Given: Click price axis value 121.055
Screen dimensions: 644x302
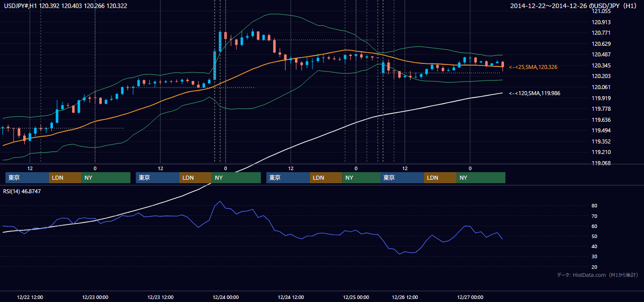Looking at the screenshot, I should click(x=602, y=11).
